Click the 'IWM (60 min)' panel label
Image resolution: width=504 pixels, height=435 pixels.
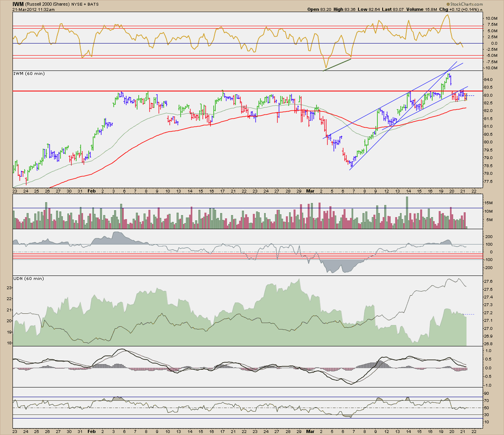(29, 74)
